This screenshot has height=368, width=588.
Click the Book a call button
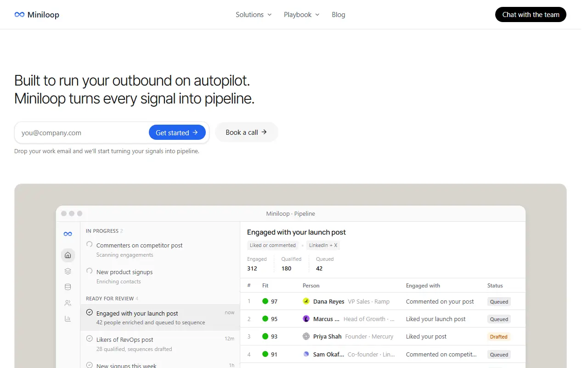point(246,132)
